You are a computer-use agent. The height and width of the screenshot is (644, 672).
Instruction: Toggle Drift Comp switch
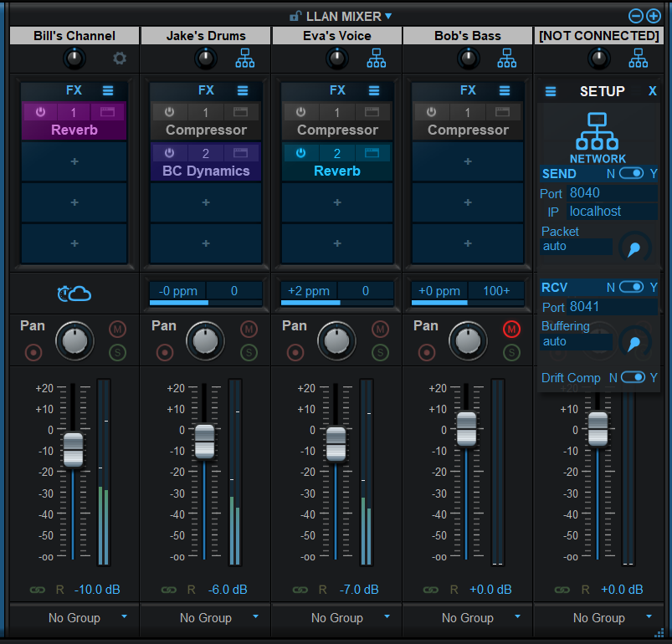click(633, 377)
